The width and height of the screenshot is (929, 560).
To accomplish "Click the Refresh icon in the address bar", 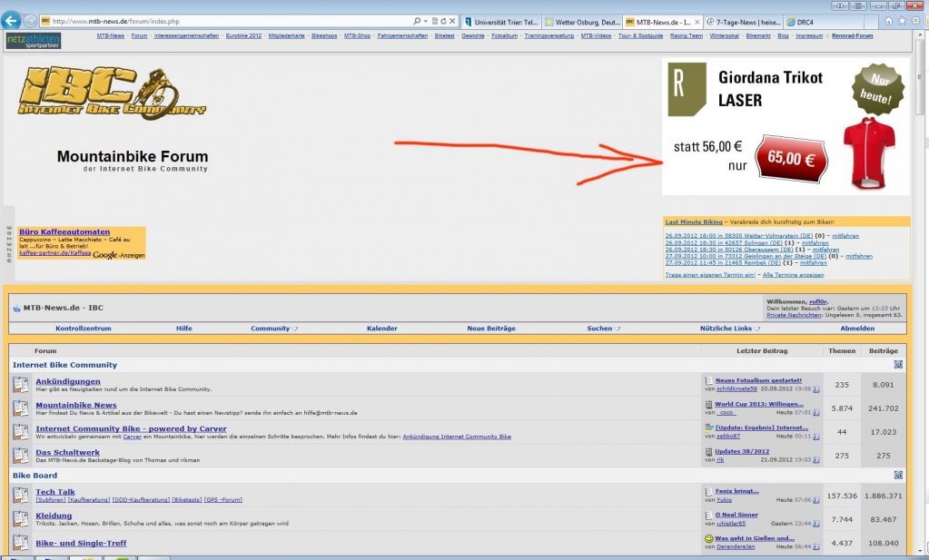I will coord(443,21).
